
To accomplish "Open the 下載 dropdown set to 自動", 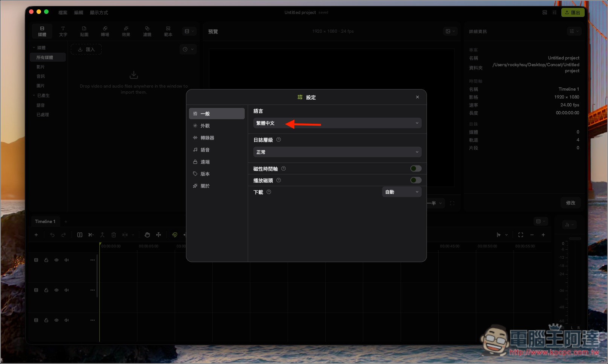I will 402,192.
